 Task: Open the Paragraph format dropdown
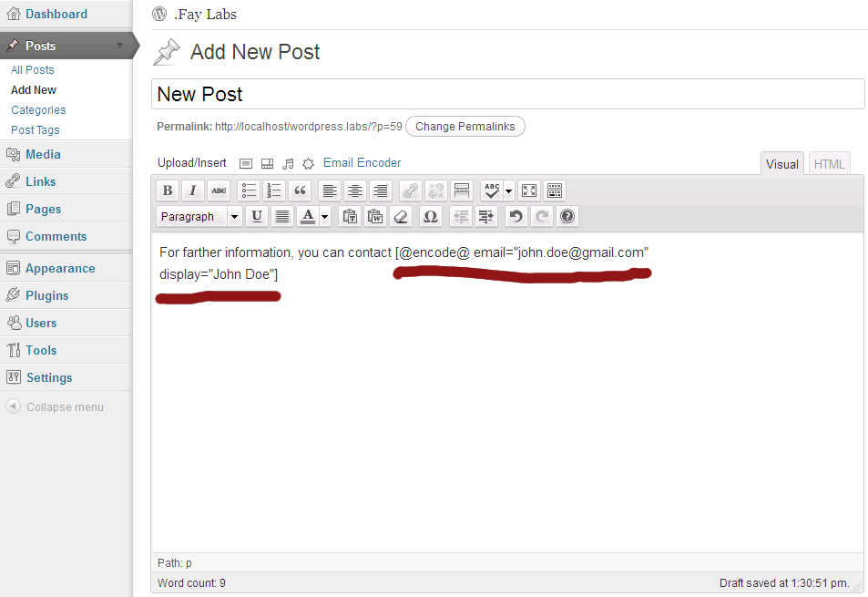click(x=199, y=217)
